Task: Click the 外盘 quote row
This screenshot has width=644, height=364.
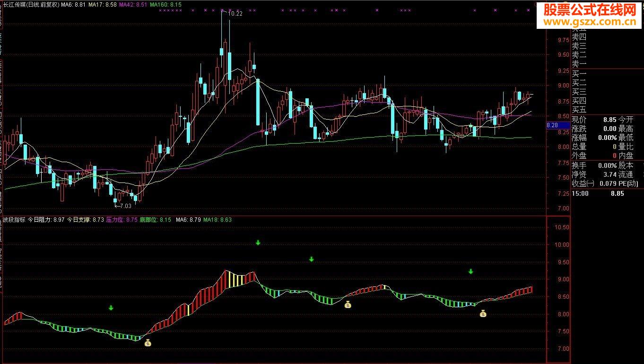Action: point(594,156)
